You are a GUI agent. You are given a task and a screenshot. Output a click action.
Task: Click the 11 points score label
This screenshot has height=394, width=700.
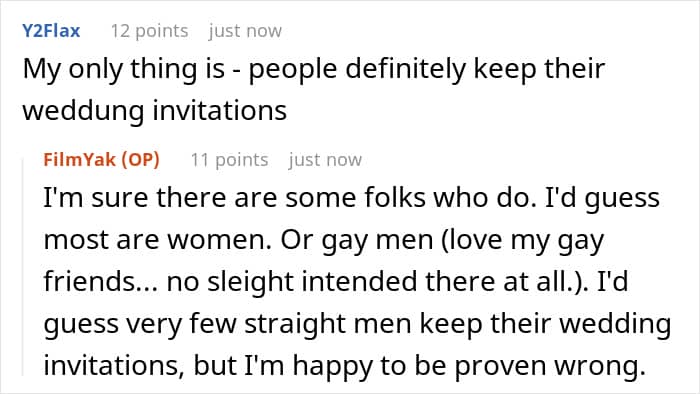pos(229,159)
